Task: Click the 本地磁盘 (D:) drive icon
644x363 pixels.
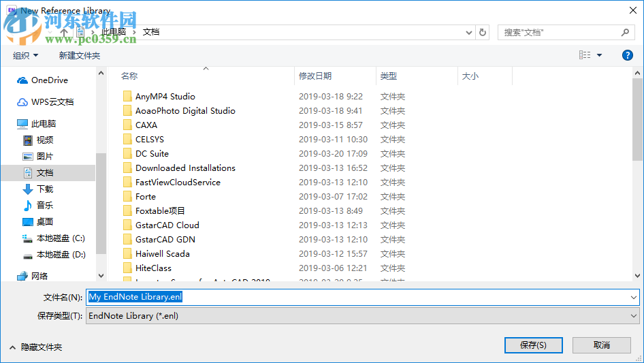Action: pos(27,255)
